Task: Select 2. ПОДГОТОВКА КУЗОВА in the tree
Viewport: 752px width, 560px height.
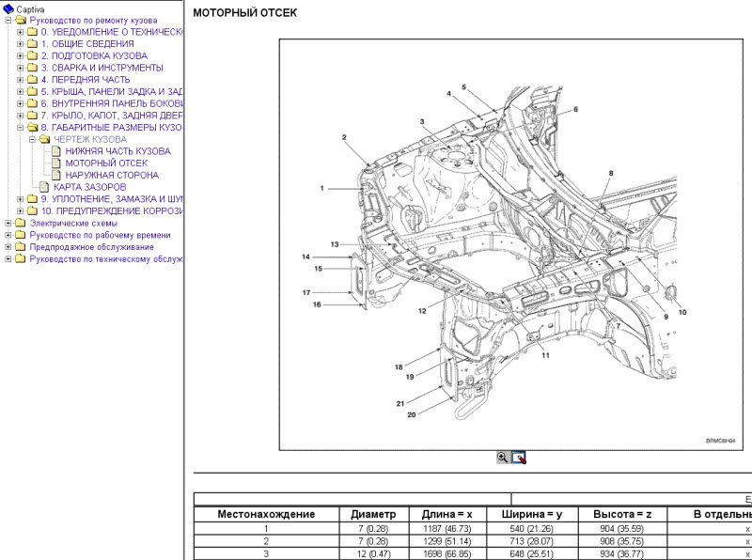Action: (93, 56)
